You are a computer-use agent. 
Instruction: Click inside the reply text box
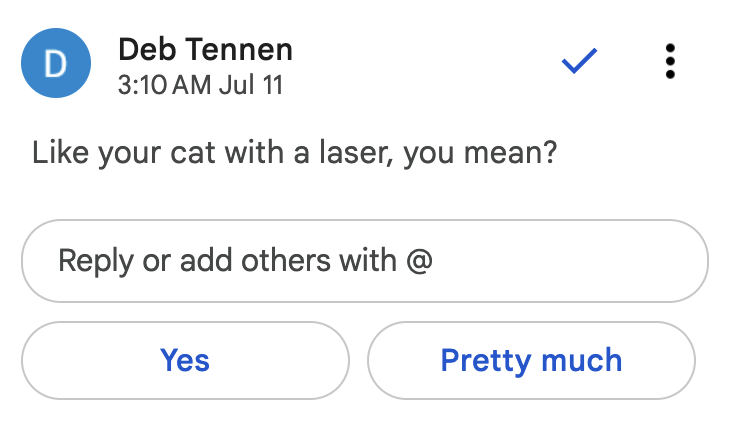point(365,261)
